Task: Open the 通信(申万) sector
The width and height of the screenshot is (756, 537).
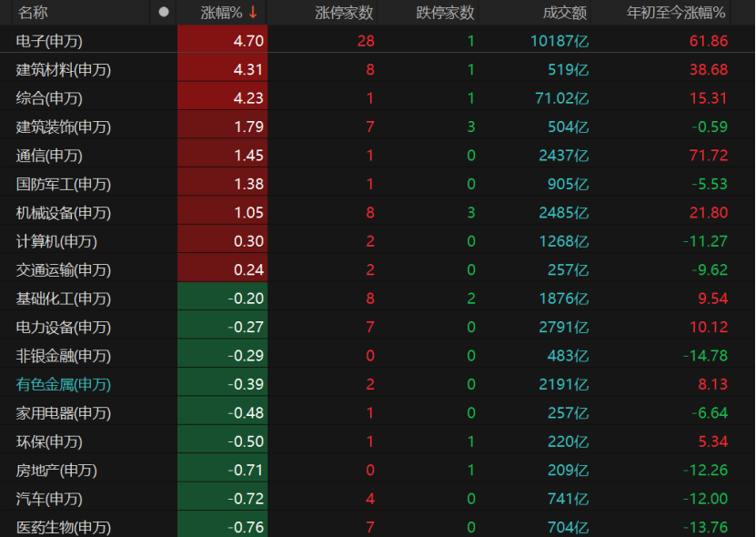Action: pyautogui.click(x=49, y=156)
